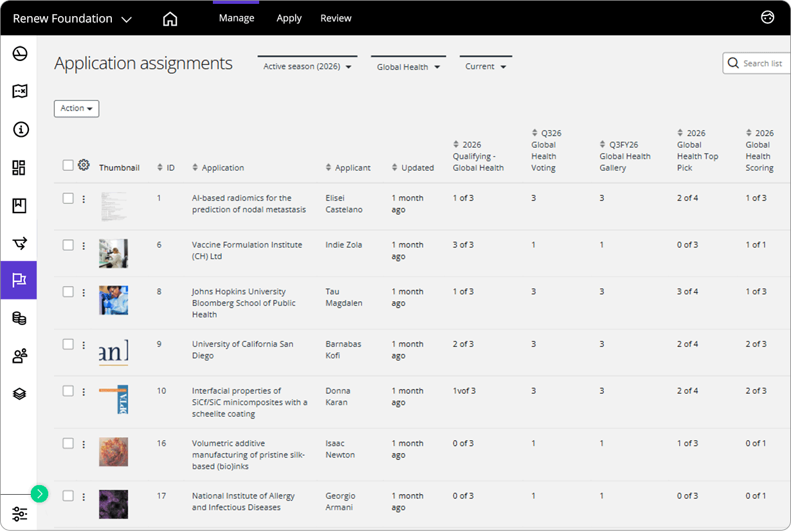Open the Active season (2026) dropdown
Viewport: 791px width, 532px height.
tap(307, 66)
